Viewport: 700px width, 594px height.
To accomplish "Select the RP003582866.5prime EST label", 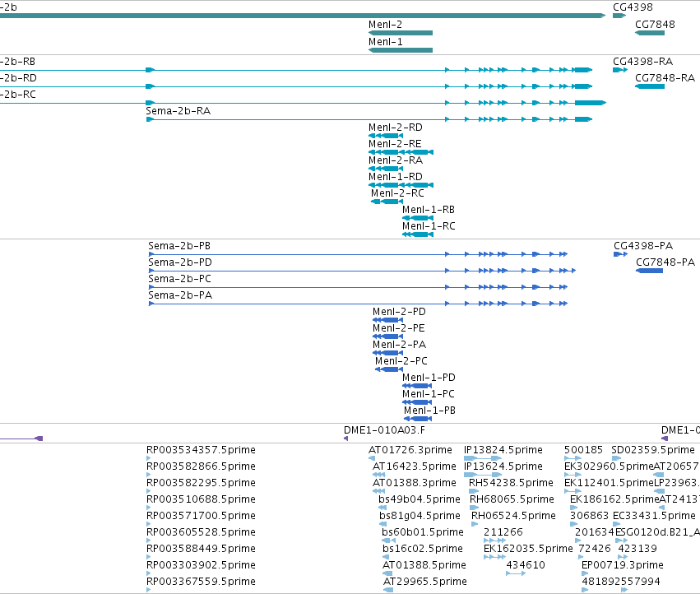I will coord(201,466).
